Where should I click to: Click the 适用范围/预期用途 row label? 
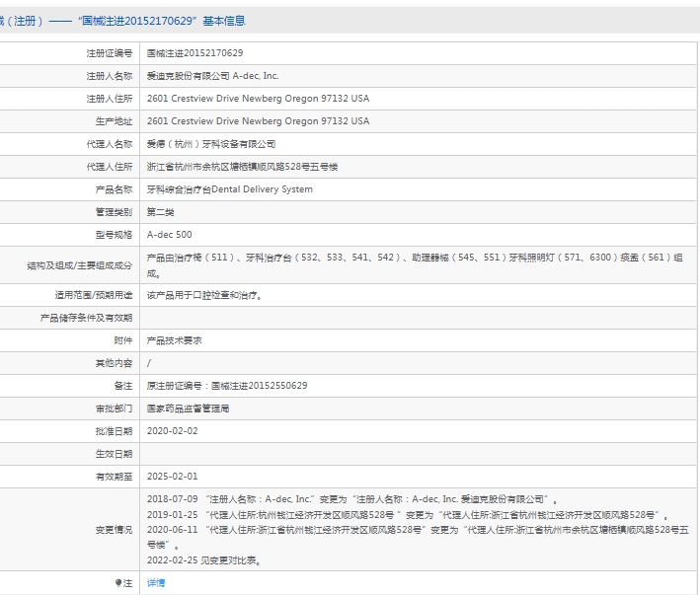point(94,295)
